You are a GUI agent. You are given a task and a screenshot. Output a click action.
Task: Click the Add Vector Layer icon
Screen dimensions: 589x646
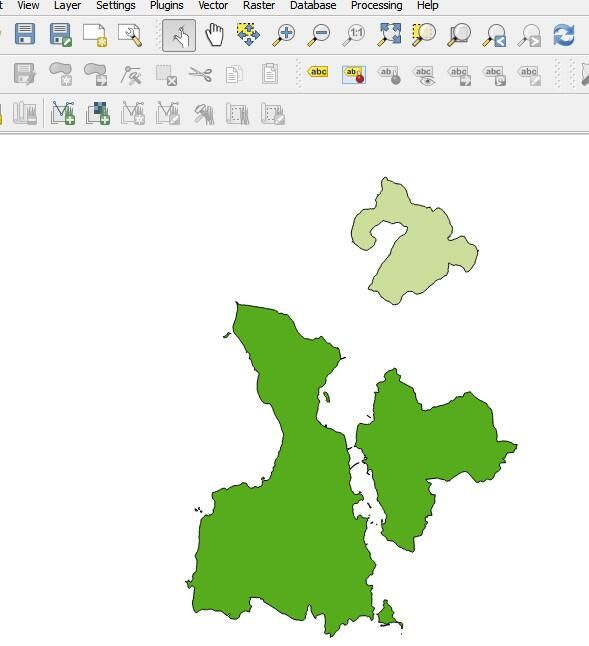(63, 112)
